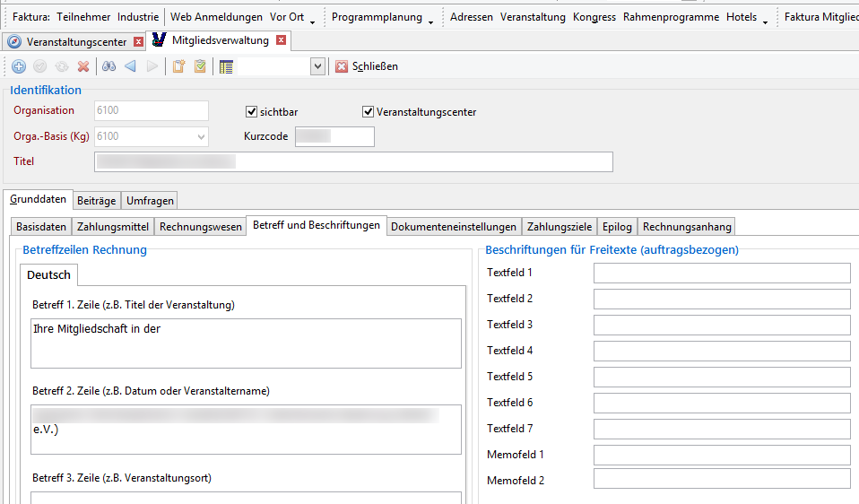Open search with the binoculars icon
This screenshot has height=504, width=859.
tap(108, 66)
